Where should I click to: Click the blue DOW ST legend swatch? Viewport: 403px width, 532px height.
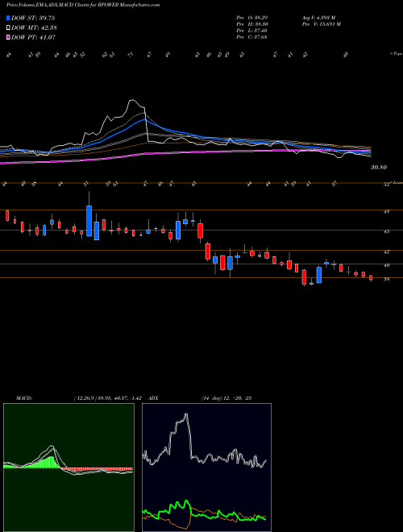[8, 18]
